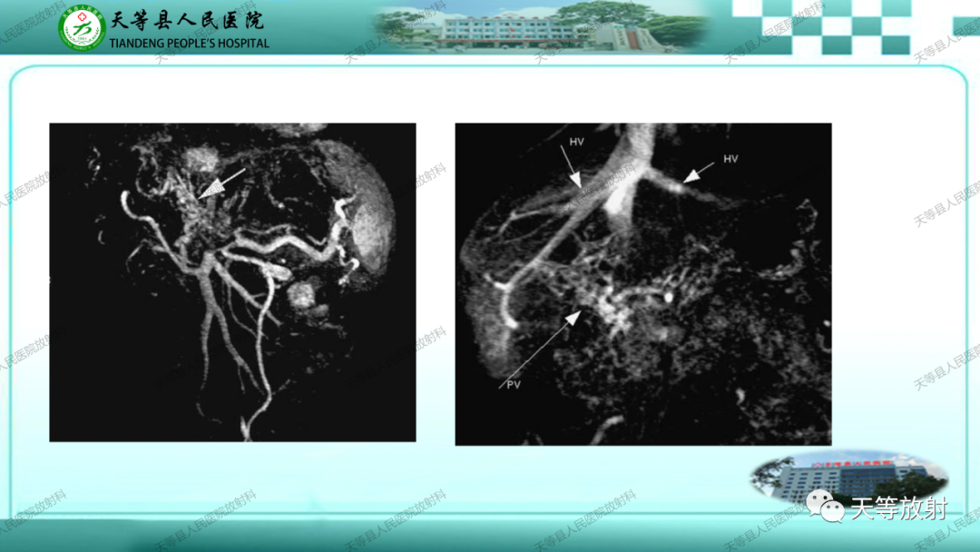Click the arrow pointing from the PV label
This screenshot has width=980, height=552.
coord(539,349)
